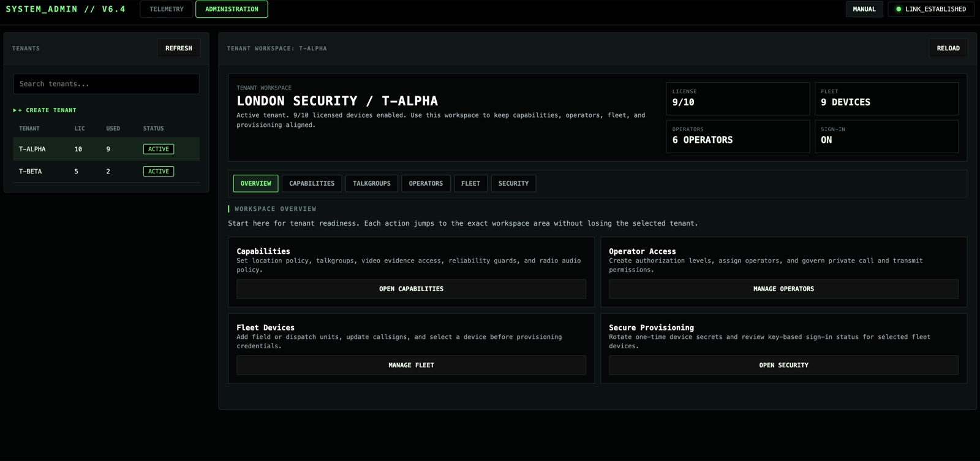This screenshot has width=980, height=461.
Task: Click the Fleet 9 Devices stat card
Action: [x=886, y=99]
